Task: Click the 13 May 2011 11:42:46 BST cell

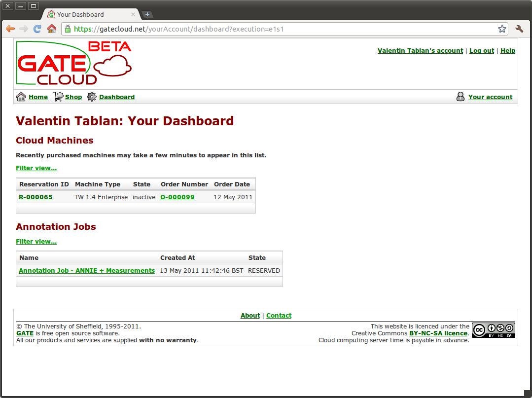Action: coord(202,271)
